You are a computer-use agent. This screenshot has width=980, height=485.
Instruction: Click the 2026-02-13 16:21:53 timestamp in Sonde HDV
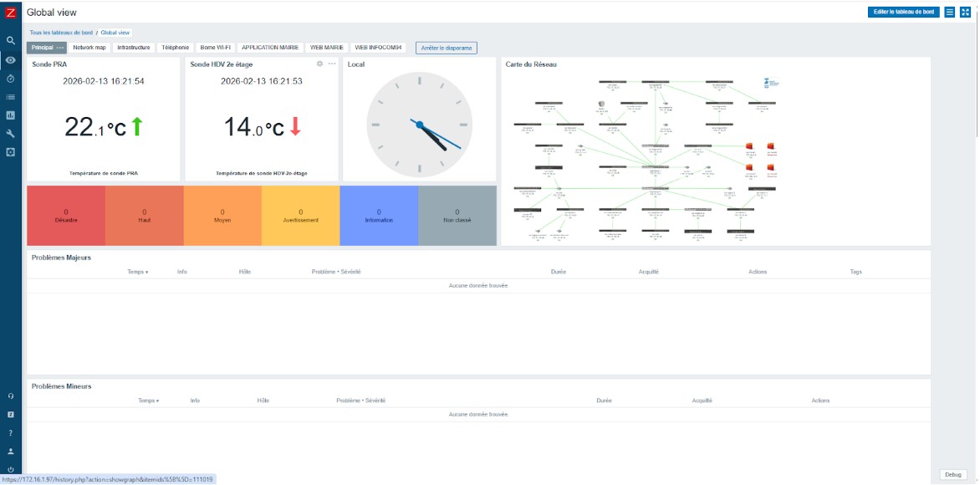(x=262, y=81)
